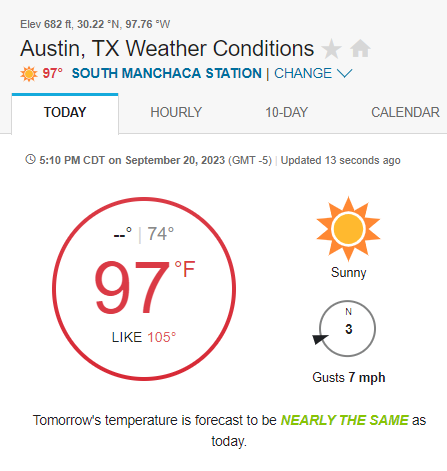Click the favorite star icon
447x471 pixels.
coord(332,49)
